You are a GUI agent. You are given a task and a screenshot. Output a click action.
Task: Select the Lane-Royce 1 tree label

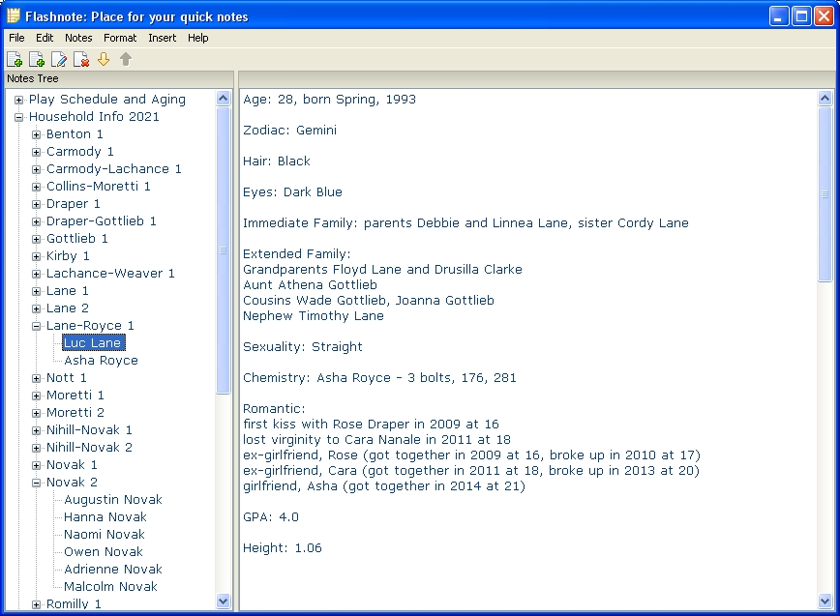click(x=90, y=325)
